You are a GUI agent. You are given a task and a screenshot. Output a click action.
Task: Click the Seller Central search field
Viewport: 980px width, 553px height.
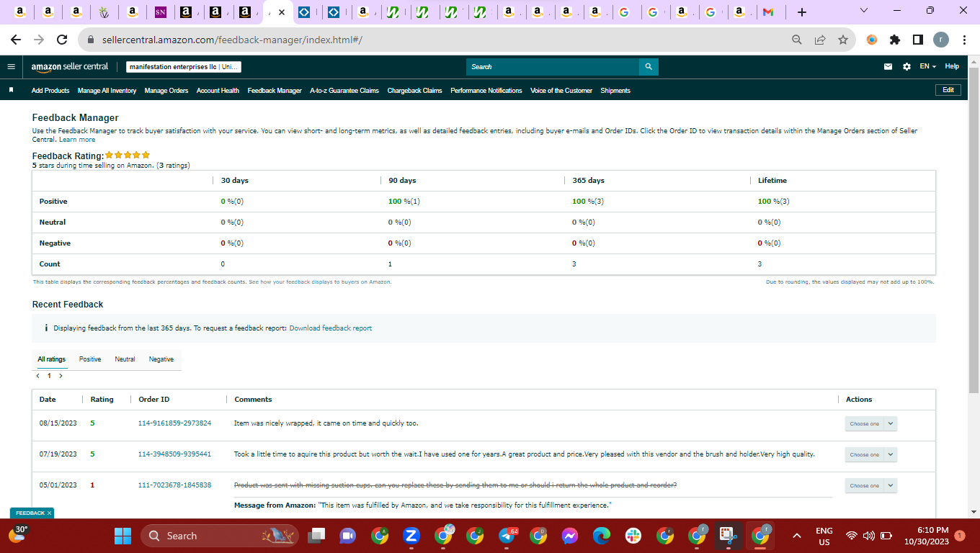tap(553, 67)
